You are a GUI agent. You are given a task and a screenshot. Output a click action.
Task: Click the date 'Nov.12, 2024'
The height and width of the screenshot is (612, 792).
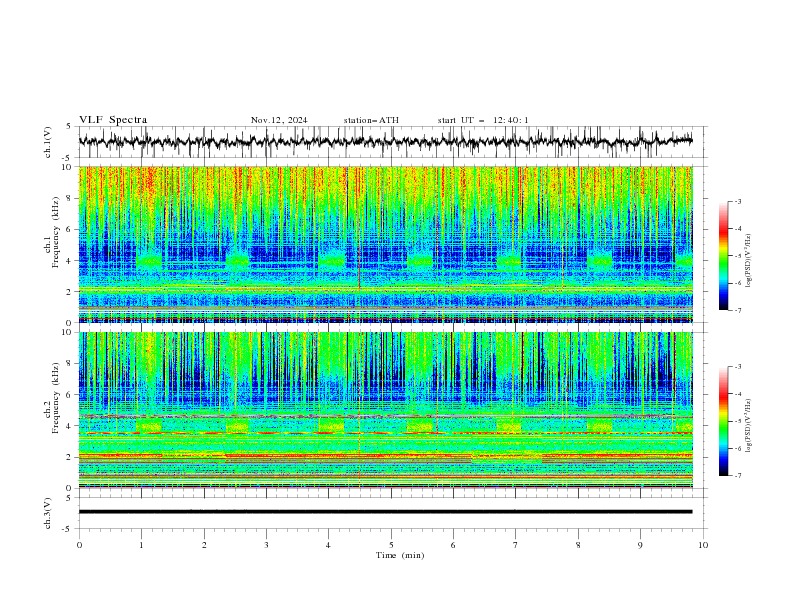(x=279, y=120)
